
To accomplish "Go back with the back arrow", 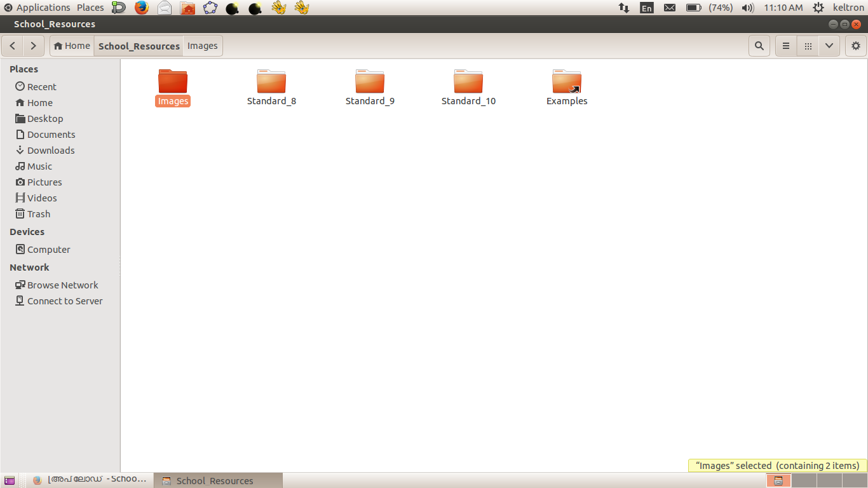I will tap(13, 46).
